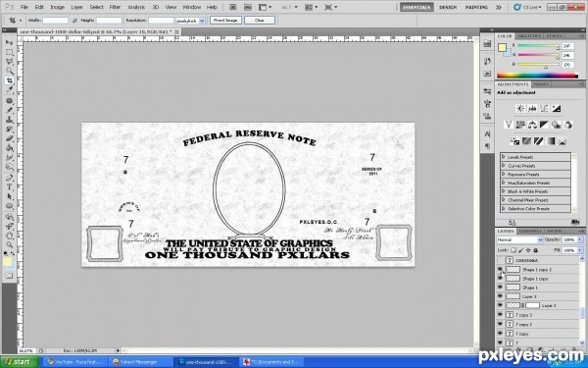588x368 pixels.
Task: Hide the Layer 2 layer
Action: (x=500, y=305)
